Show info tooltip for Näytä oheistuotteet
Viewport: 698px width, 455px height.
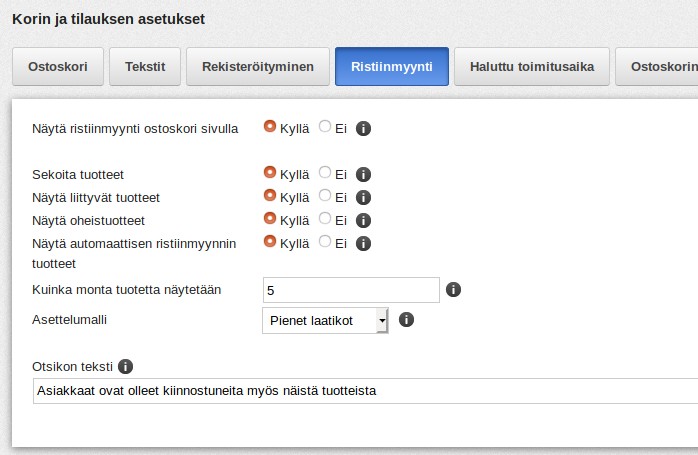363,221
